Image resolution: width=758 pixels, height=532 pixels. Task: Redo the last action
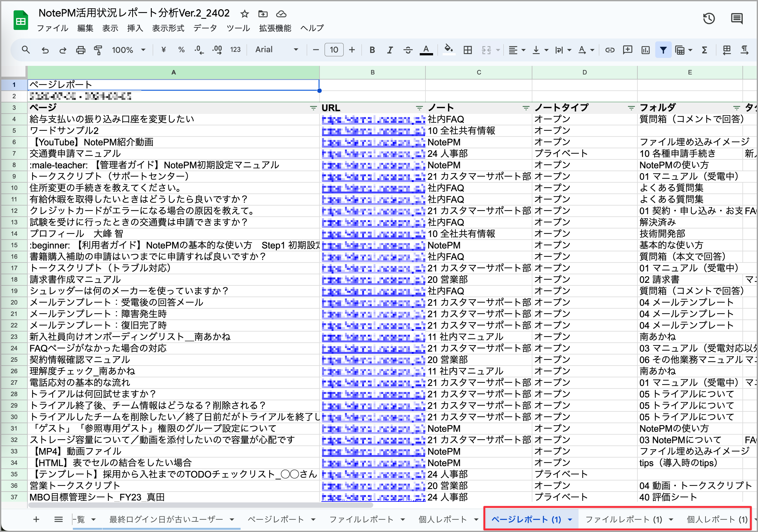pyautogui.click(x=63, y=50)
